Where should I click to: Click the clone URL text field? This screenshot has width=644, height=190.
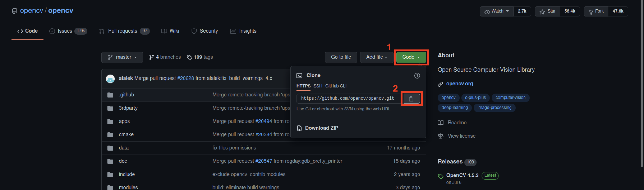[349, 98]
